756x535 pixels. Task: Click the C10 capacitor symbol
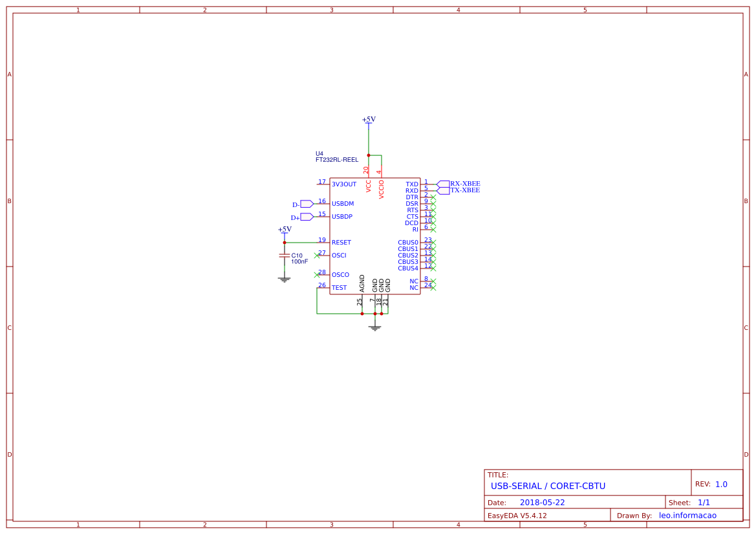(284, 256)
